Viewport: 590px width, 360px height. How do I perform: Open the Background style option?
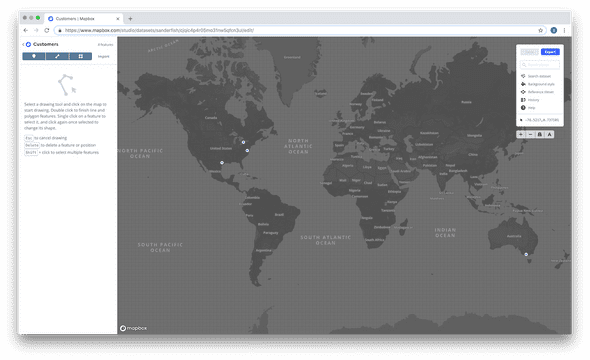(x=538, y=84)
